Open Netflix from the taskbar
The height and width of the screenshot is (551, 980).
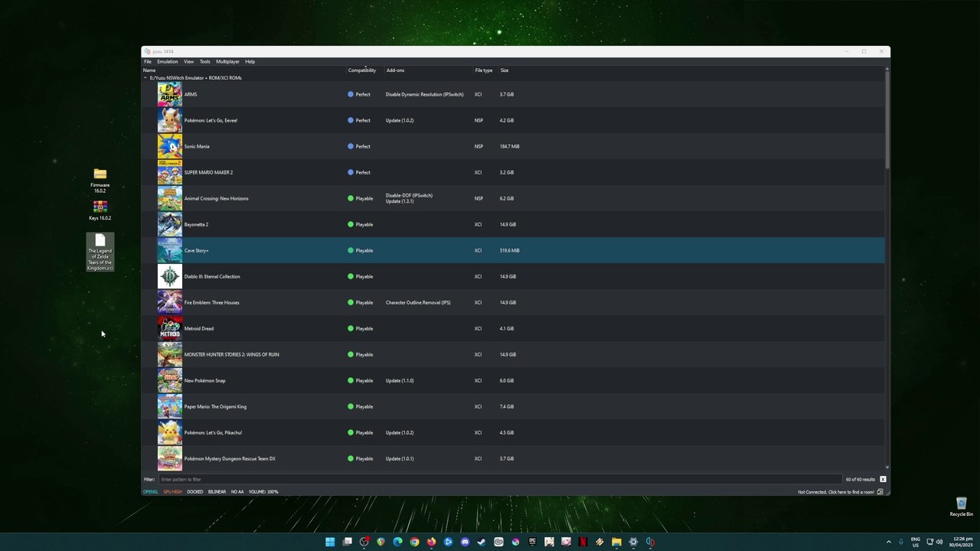(x=583, y=542)
